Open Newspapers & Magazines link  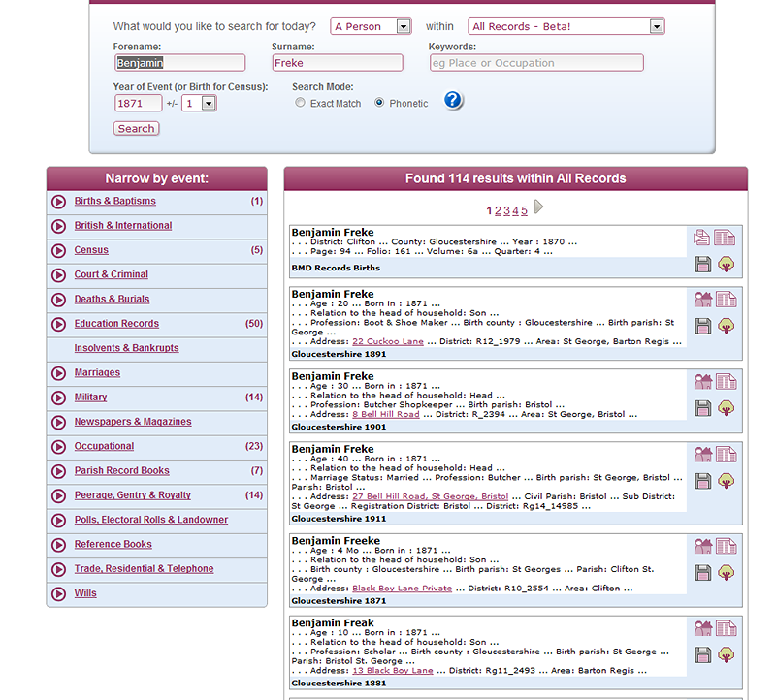click(133, 422)
